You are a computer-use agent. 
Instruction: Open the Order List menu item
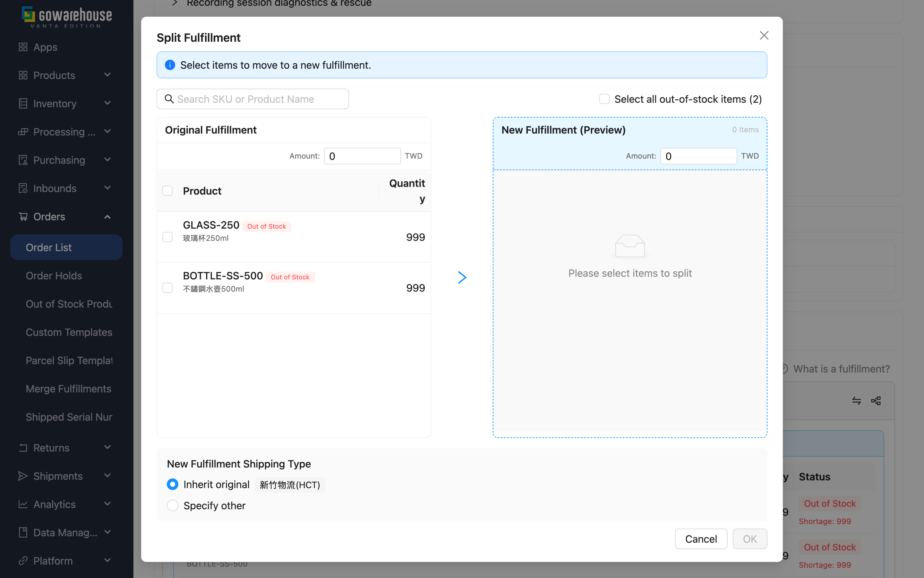coord(66,247)
